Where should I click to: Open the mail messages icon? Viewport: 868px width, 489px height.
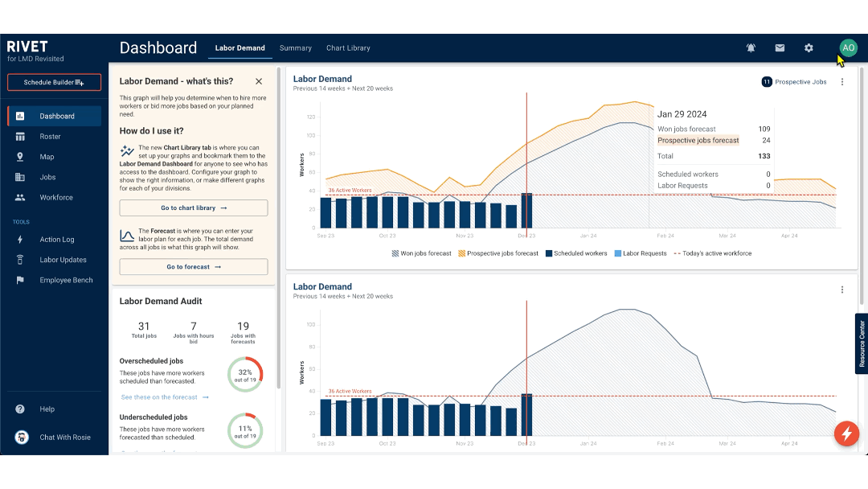(780, 48)
